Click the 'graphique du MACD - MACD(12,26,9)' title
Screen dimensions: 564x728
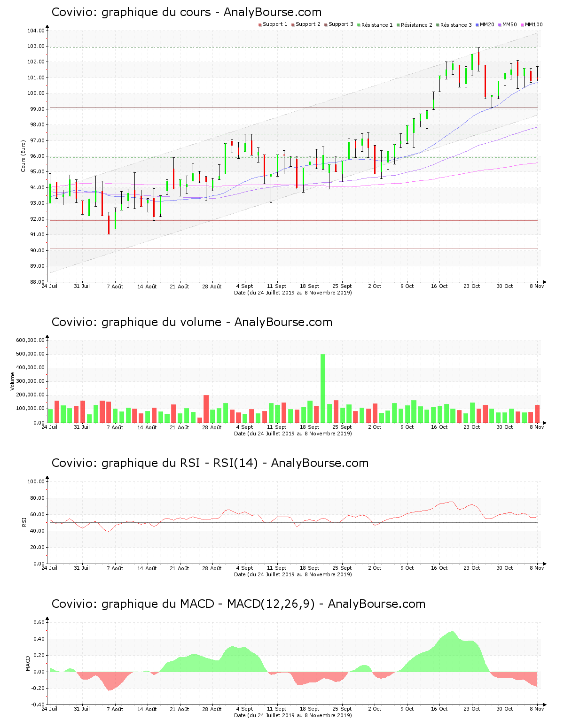(208, 604)
